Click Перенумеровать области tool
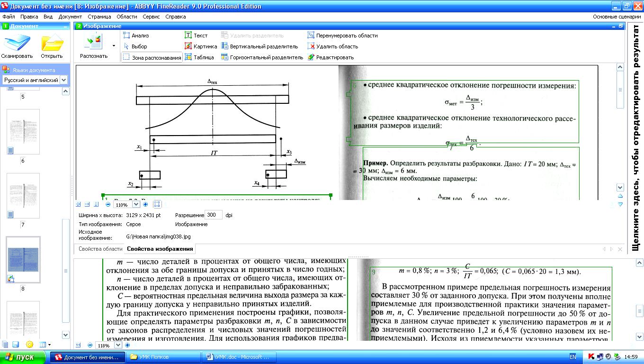Image resolution: width=644 pixels, height=364 pixels. (342, 36)
